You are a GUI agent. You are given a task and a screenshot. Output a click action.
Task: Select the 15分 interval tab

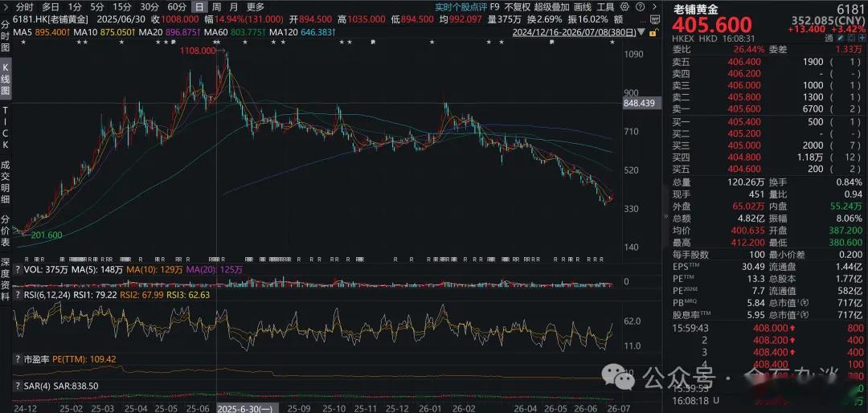pos(121,6)
